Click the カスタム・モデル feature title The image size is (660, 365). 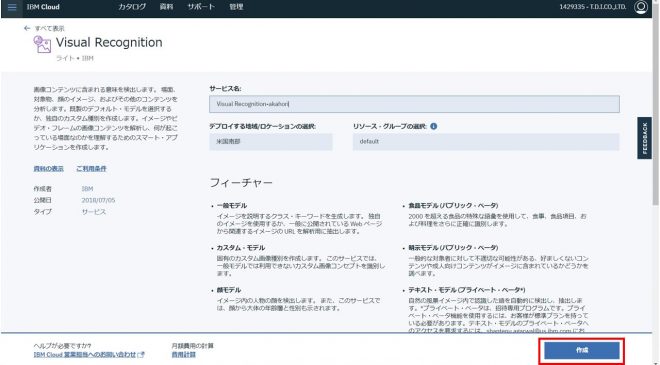click(x=241, y=248)
